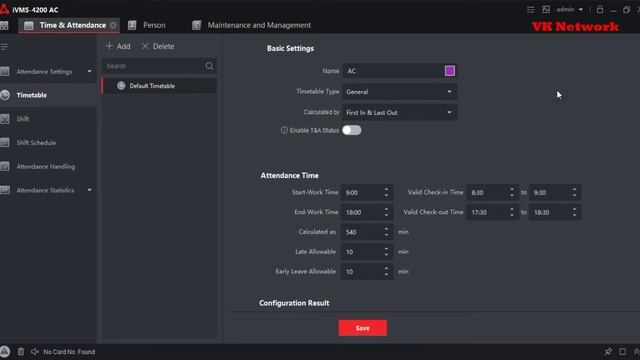
Task: Click the trash icon in status bar
Action: click(x=21, y=352)
